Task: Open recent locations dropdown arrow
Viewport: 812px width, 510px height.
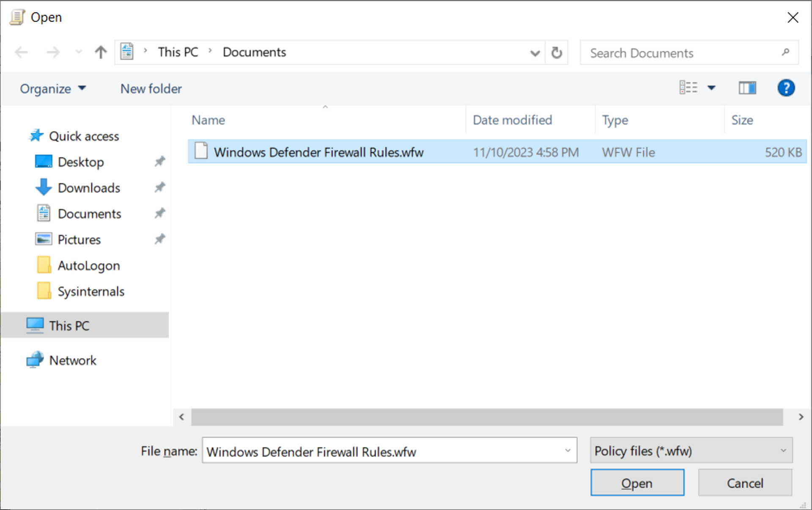Action: pyautogui.click(x=79, y=52)
